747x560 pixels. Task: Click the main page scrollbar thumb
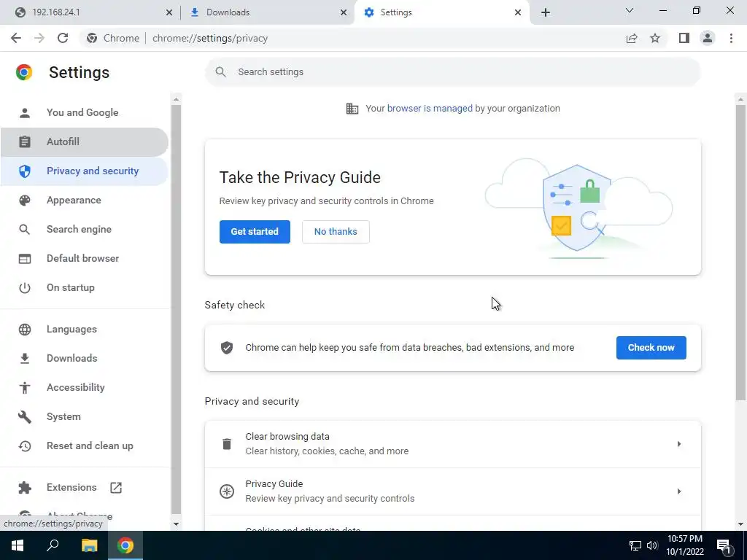tap(740, 252)
